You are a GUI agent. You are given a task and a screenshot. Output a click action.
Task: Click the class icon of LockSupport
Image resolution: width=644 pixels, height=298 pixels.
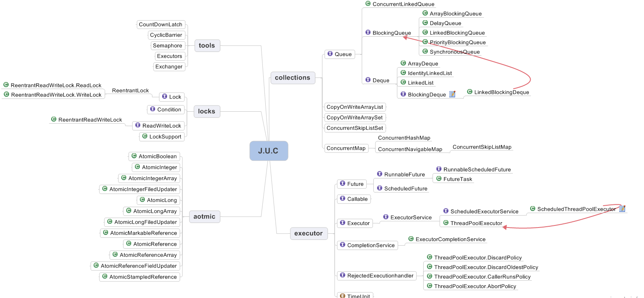(145, 136)
